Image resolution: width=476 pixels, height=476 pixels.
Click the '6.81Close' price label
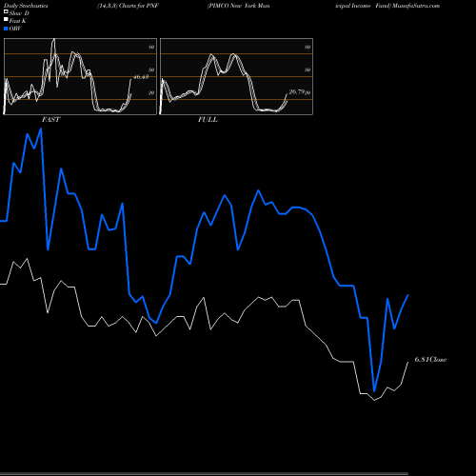pyautogui.click(x=430, y=360)
